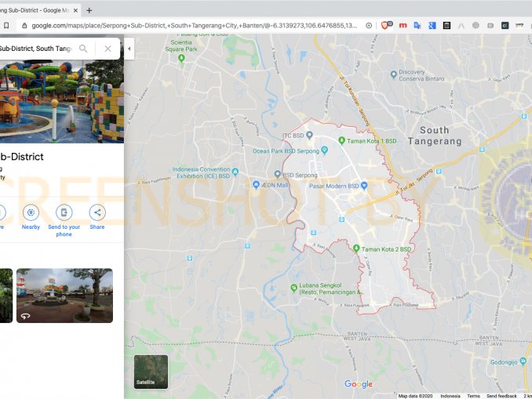532x399 pixels.
Task: Click the red 'm' extension icon
Action: coord(403,25)
